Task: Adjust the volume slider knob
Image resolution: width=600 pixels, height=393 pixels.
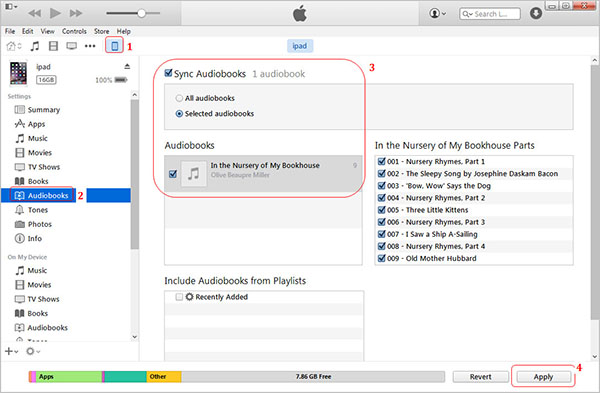Action: coord(142,13)
